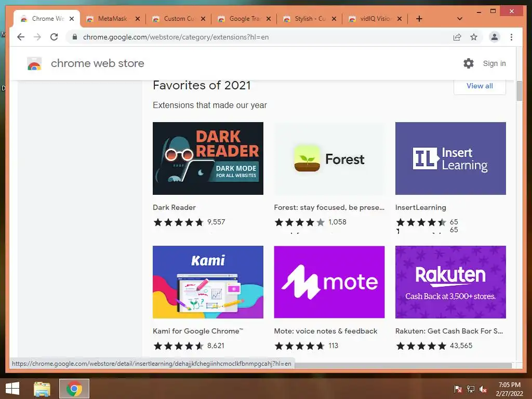532x399 pixels.
Task: Click the muted volume tray icon
Action: click(x=483, y=389)
